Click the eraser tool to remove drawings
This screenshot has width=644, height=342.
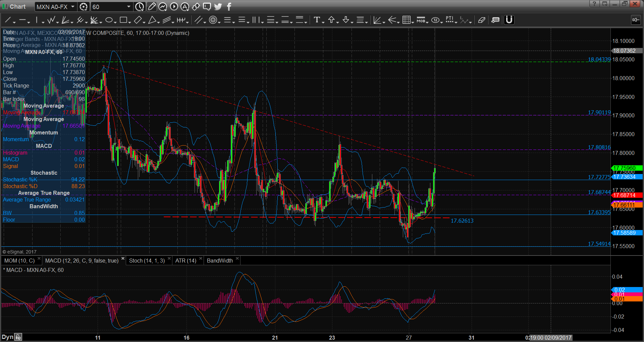click(482, 20)
